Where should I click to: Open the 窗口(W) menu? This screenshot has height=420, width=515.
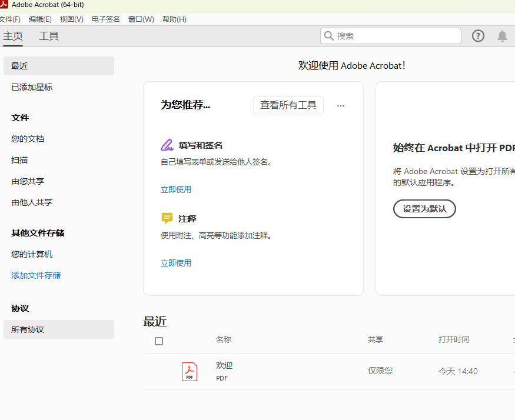[x=141, y=19]
